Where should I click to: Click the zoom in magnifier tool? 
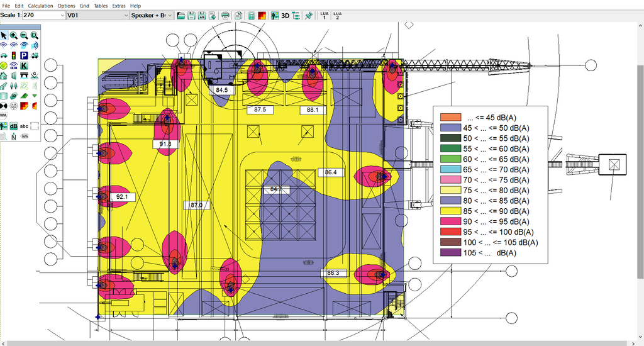[x=14, y=36]
